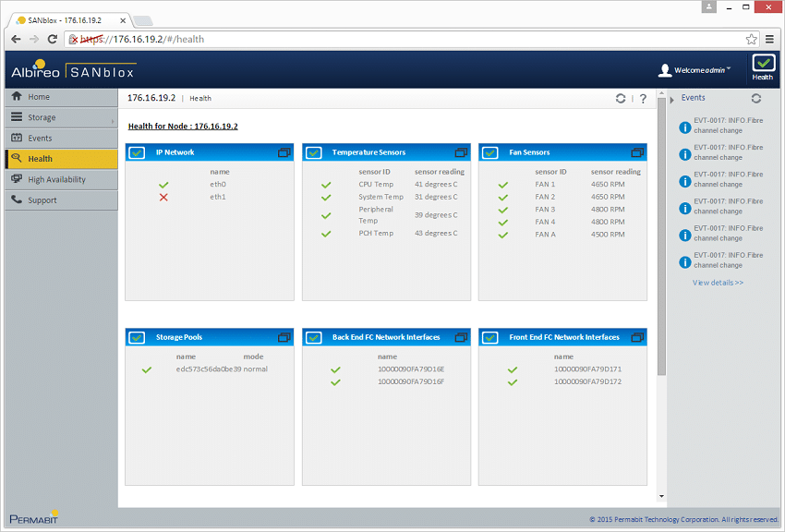Image resolution: width=785 pixels, height=532 pixels.
Task: Click the Fan Sensors status check icon
Action: tap(490, 152)
